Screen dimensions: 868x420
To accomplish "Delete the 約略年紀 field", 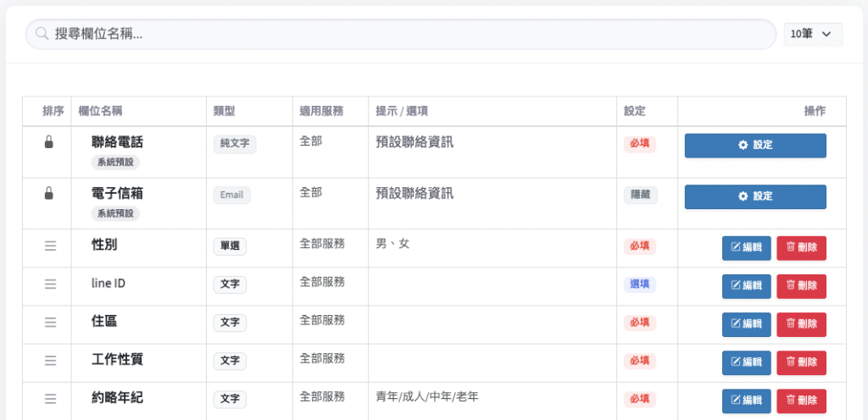I will click(x=801, y=401).
